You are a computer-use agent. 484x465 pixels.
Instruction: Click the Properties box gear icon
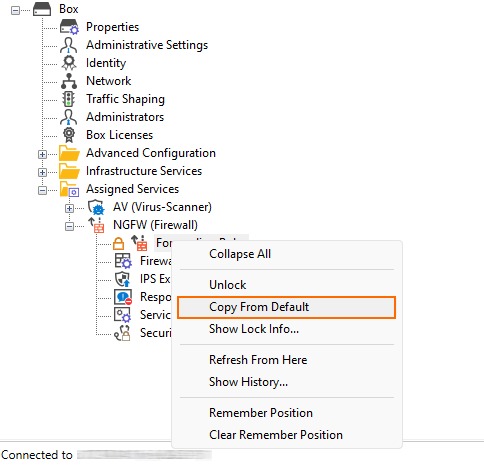(69, 27)
